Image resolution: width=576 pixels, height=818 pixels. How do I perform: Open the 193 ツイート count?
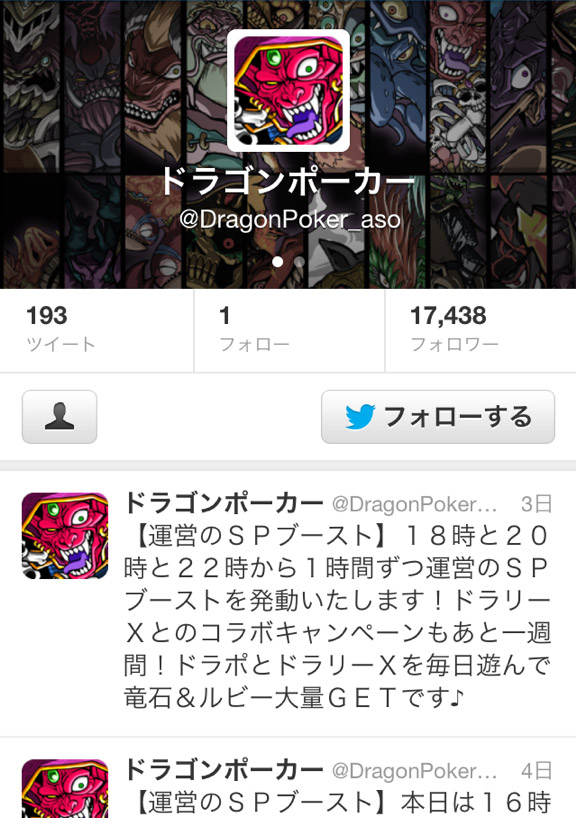pyautogui.click(x=97, y=331)
